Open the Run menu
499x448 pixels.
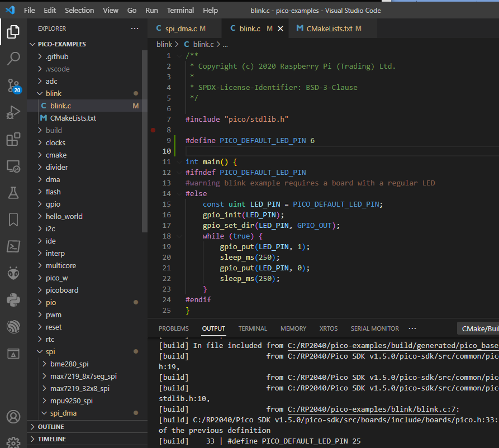[152, 11]
